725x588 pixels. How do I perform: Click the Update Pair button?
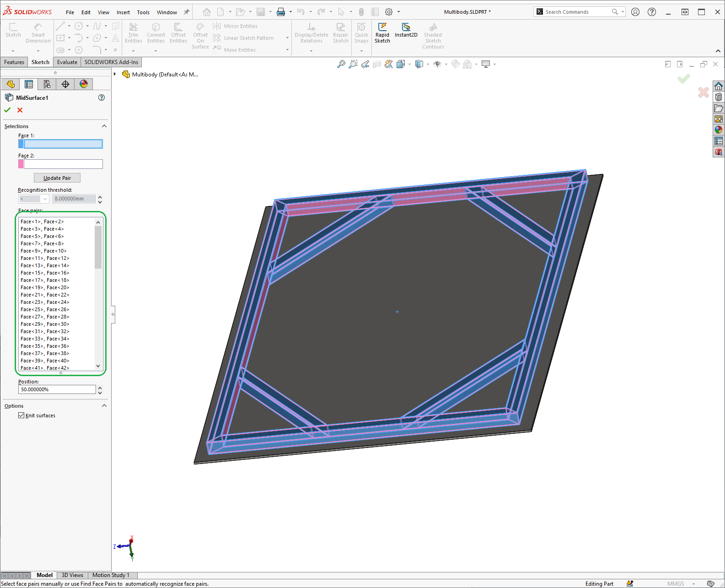point(57,178)
